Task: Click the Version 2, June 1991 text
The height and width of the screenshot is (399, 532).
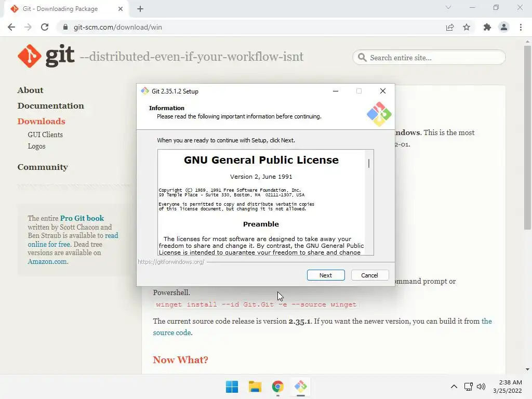Action: pyautogui.click(x=261, y=177)
